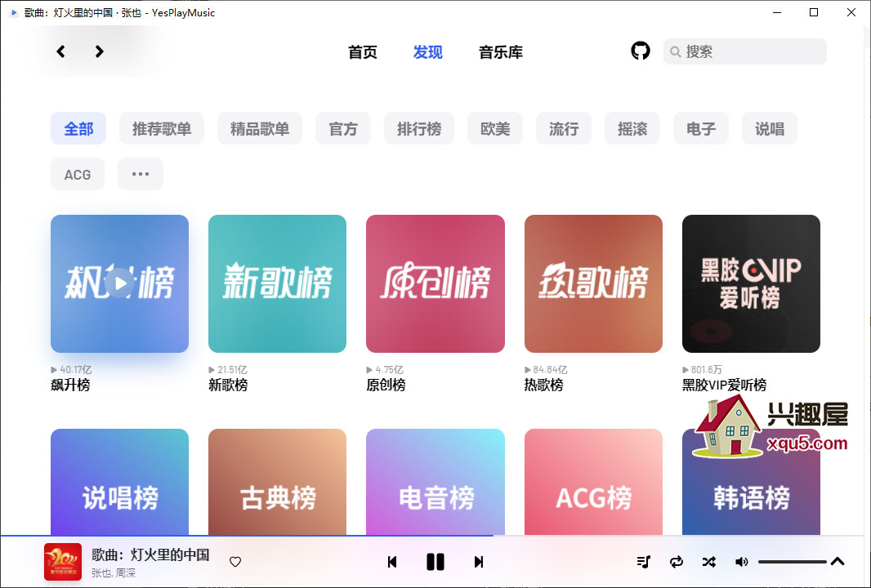Open the 新歌榜 playlist cover
Image resolution: width=871 pixels, height=588 pixels.
pyautogui.click(x=277, y=283)
